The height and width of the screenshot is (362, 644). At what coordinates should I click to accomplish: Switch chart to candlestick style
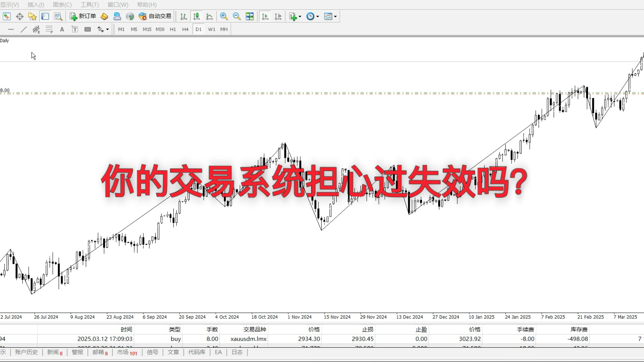(x=197, y=16)
